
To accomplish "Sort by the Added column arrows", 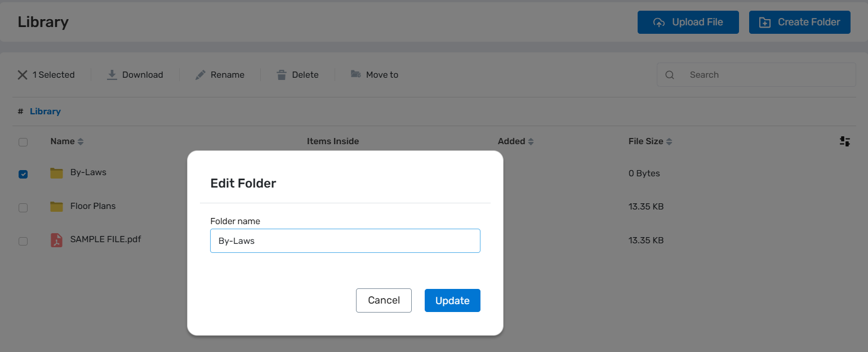I will (531, 142).
